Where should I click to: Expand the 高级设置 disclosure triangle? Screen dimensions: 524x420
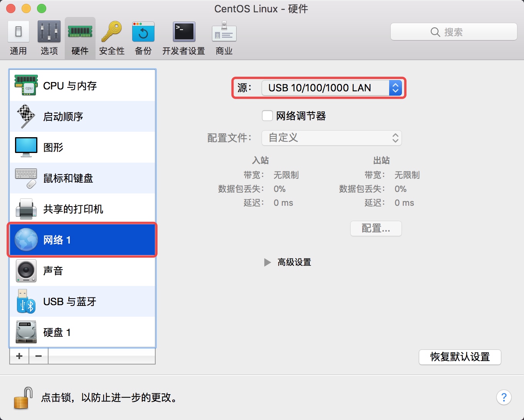click(267, 262)
